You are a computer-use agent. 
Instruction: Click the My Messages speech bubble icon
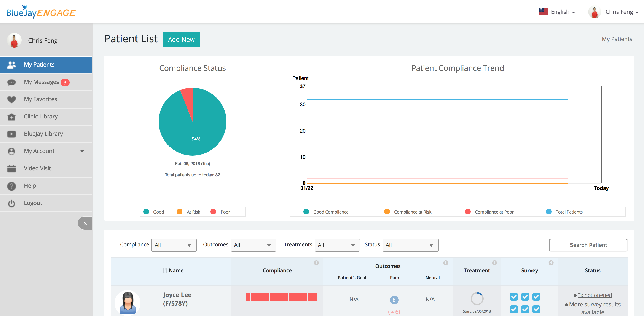coord(11,82)
